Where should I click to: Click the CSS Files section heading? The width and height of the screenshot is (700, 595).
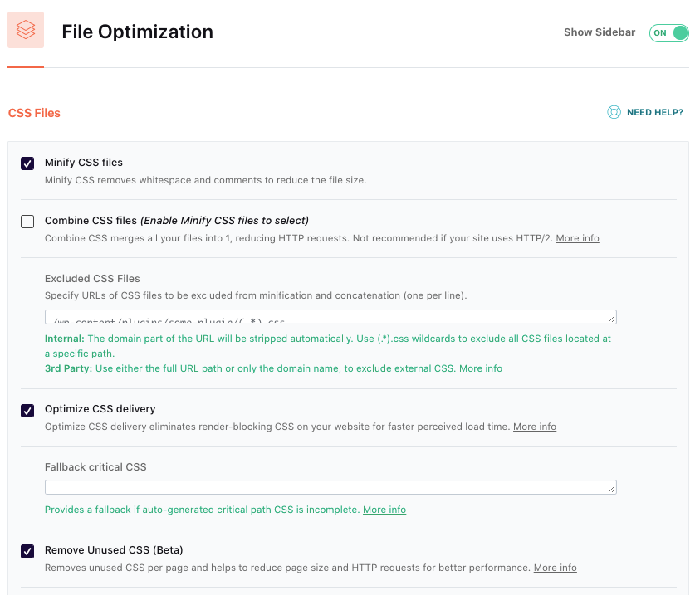(34, 113)
